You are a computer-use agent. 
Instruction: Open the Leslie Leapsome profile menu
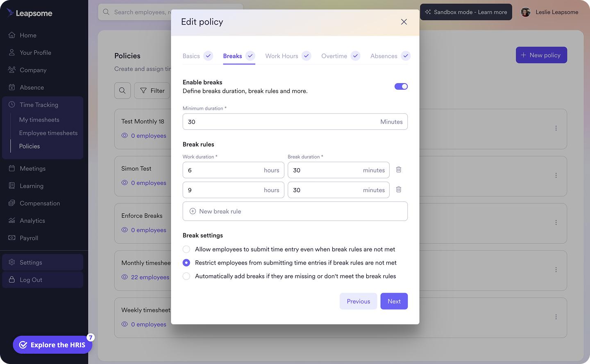point(549,12)
